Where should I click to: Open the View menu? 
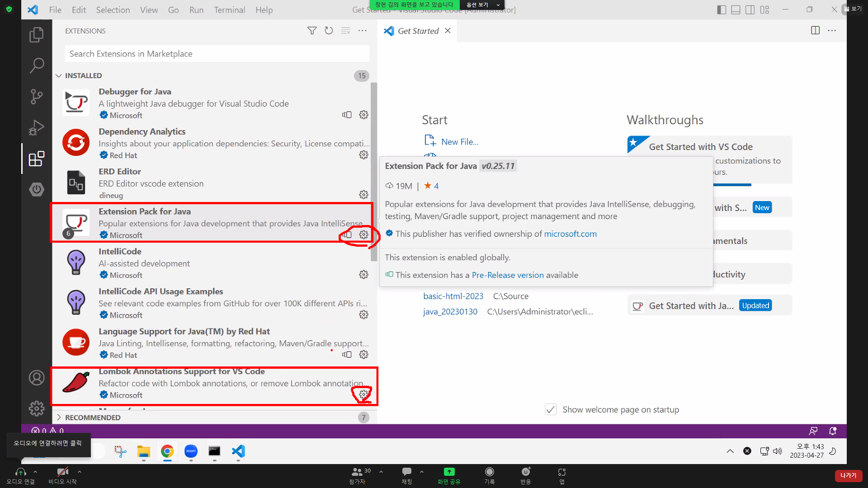click(x=149, y=9)
